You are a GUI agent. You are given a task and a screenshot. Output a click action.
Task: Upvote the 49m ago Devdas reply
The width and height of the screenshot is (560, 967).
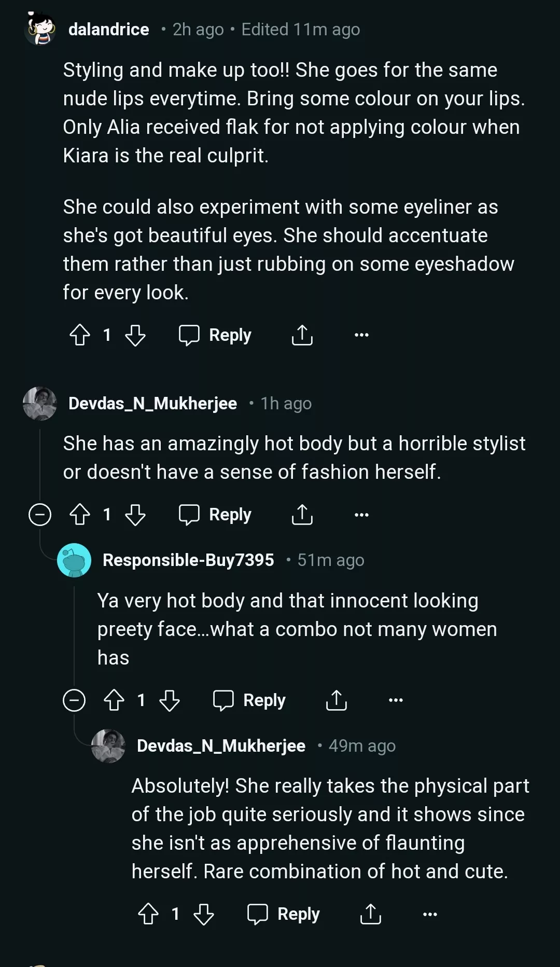point(148,914)
